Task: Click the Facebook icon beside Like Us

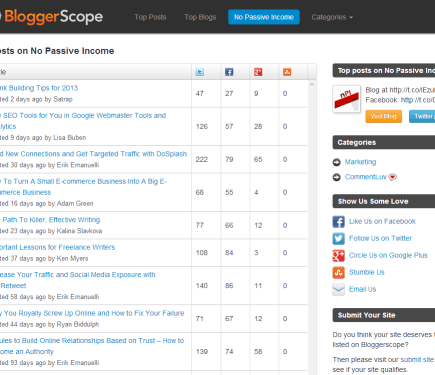Action: pos(338,221)
